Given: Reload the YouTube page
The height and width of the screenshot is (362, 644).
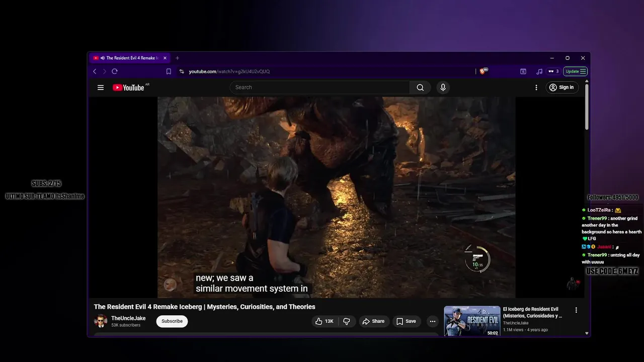Looking at the screenshot, I should coord(115,71).
